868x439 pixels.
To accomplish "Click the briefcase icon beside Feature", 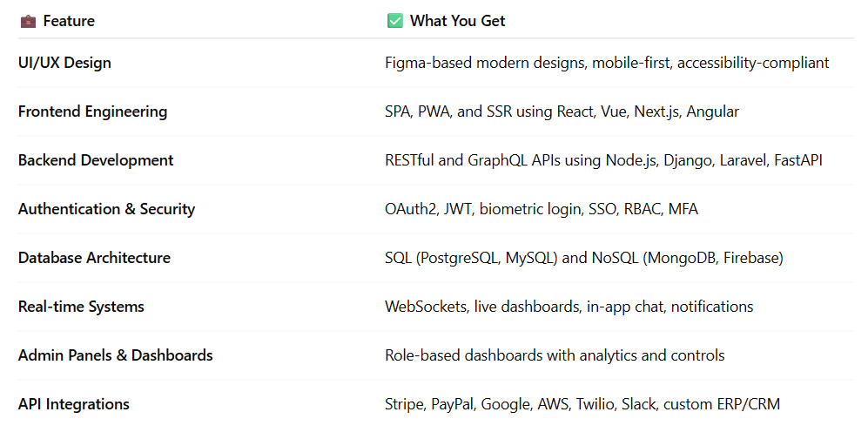I will (28, 21).
